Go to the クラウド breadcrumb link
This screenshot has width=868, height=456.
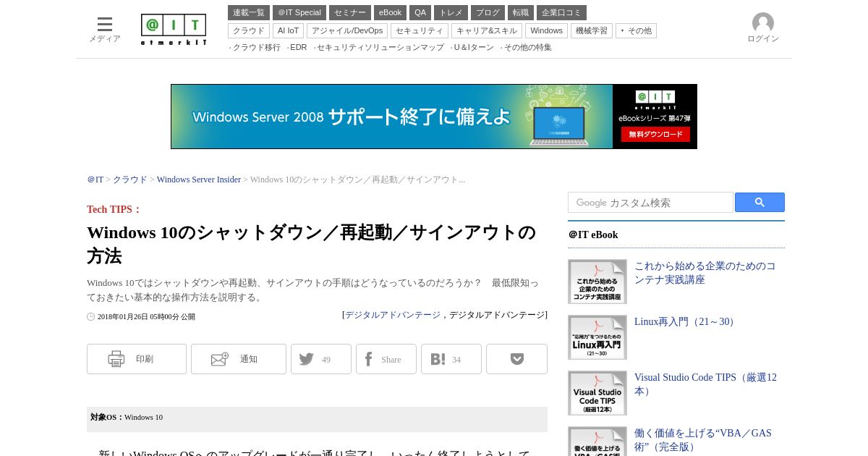(x=130, y=180)
